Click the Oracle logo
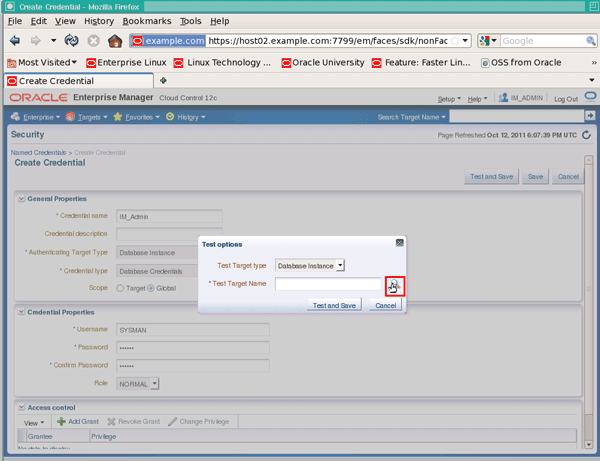The image size is (600, 461). click(38, 98)
